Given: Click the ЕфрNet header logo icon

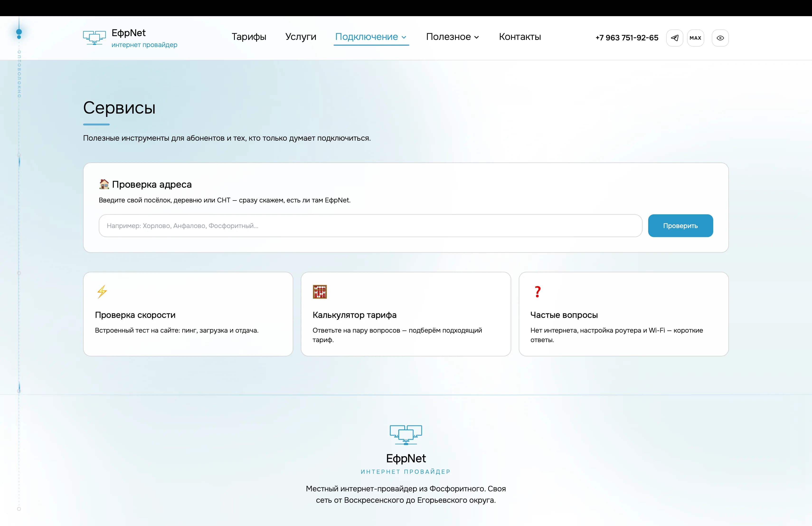Looking at the screenshot, I should (94, 38).
